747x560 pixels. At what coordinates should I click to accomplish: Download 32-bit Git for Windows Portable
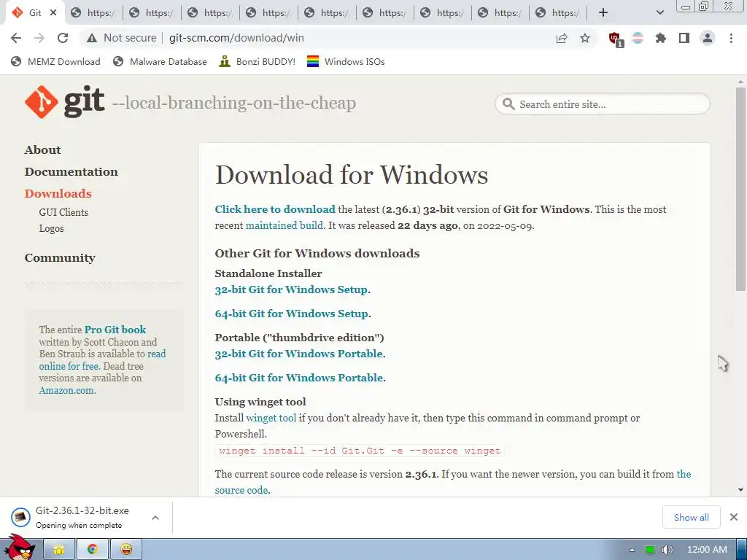tap(298, 354)
